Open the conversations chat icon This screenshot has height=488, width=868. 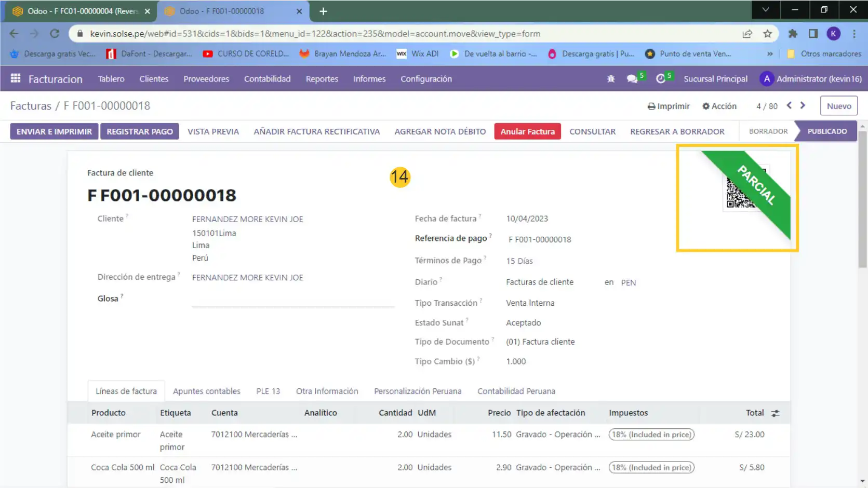(x=632, y=79)
